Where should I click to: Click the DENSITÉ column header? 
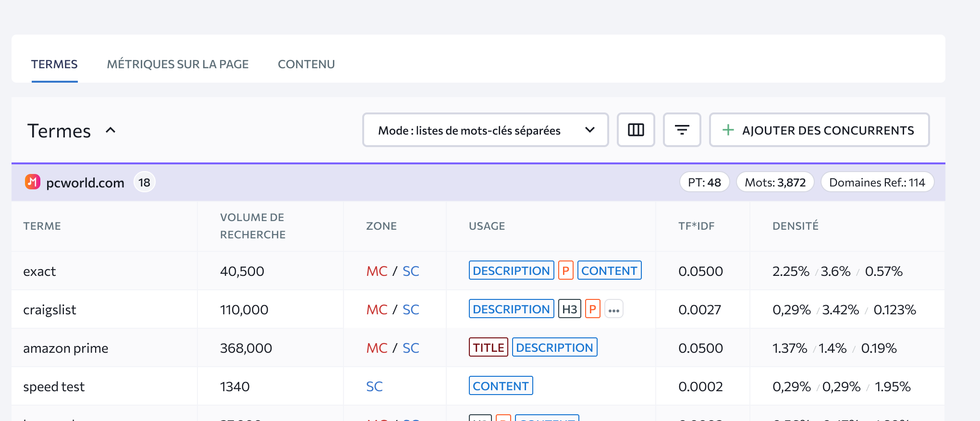795,226
